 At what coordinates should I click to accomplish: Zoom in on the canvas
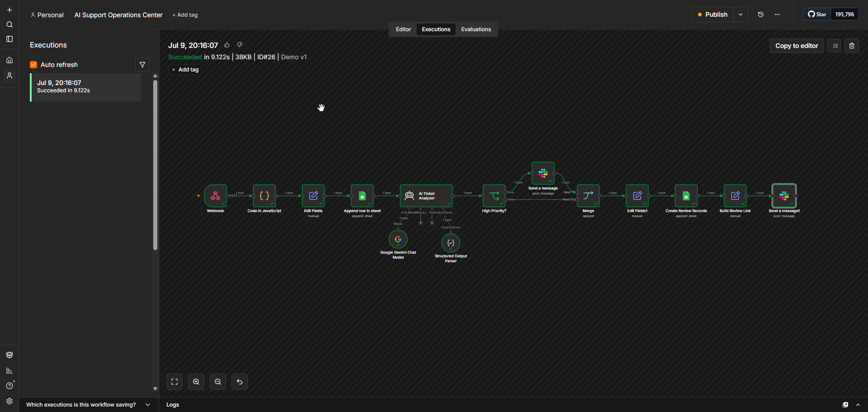(x=196, y=382)
